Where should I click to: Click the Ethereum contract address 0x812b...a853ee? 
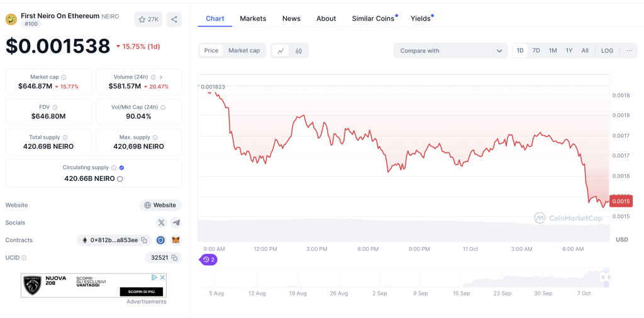(x=114, y=240)
